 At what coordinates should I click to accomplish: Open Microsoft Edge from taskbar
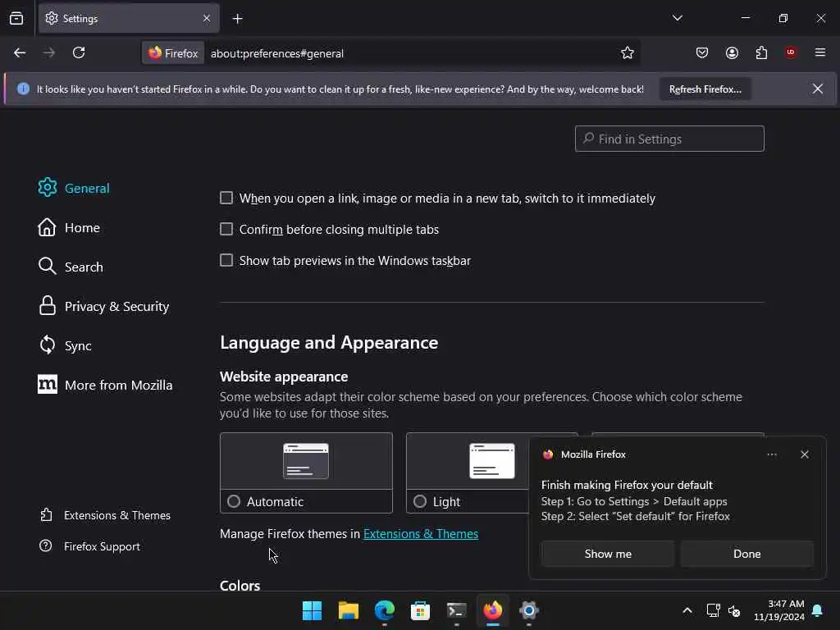point(384,610)
